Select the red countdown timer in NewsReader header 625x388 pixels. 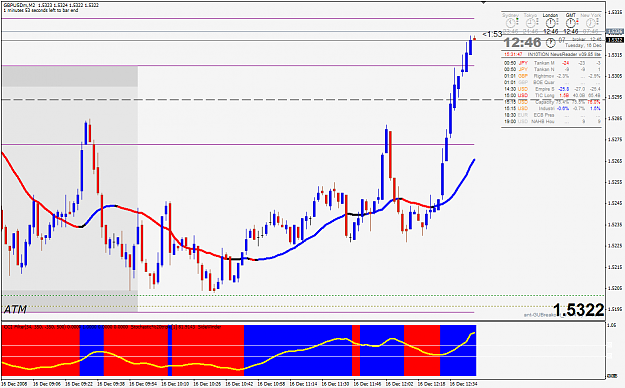point(513,54)
